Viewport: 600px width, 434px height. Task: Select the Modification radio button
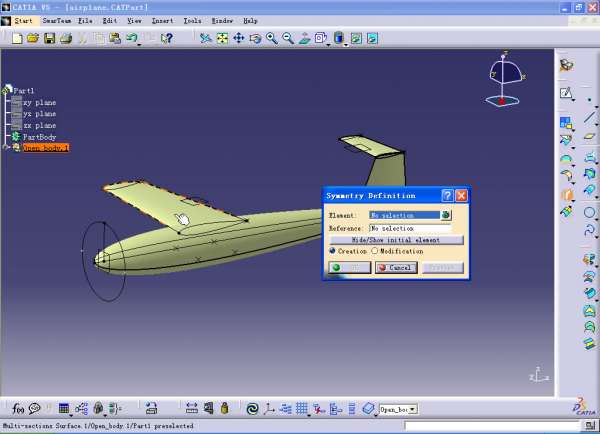coord(375,251)
